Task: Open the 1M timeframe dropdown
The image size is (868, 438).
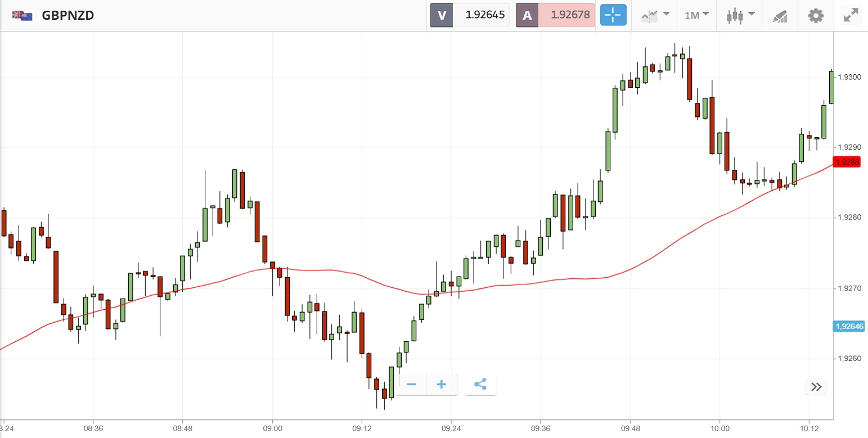Action: tap(696, 15)
